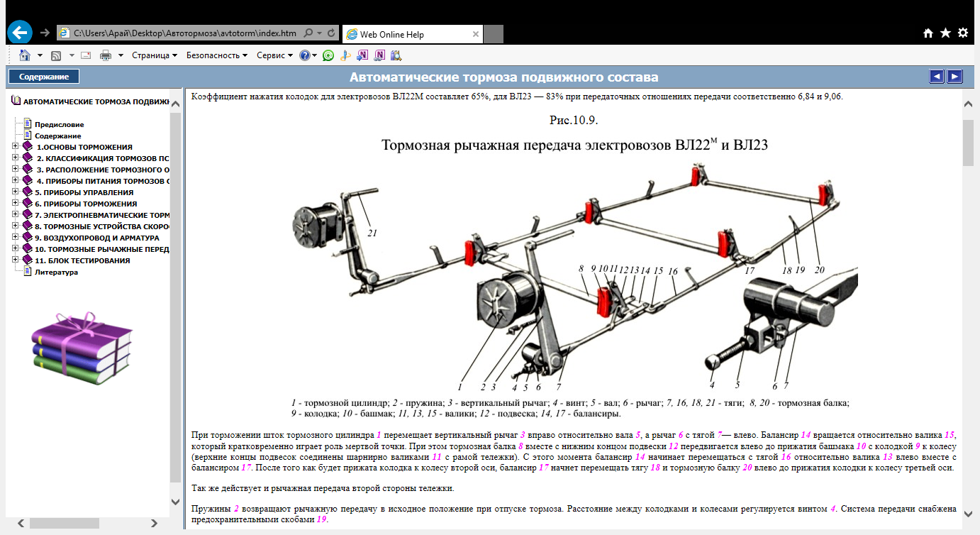Click the book icon of chapter 5. ПРИБОРЫ УПРАВЛЕНИЯ

(28, 192)
